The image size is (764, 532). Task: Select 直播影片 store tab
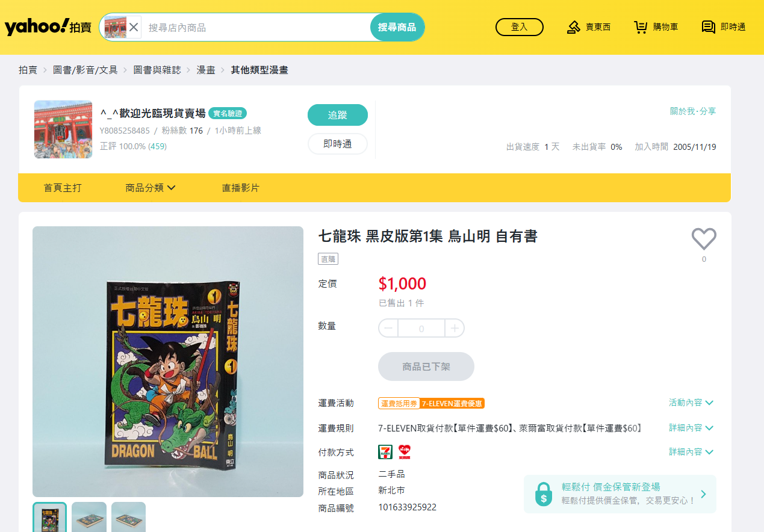click(241, 188)
